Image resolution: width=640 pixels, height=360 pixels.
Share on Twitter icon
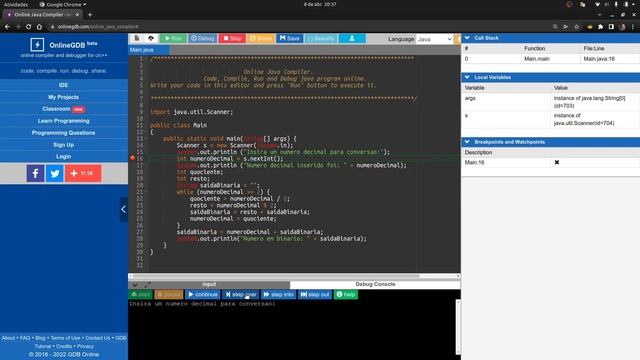[55, 173]
